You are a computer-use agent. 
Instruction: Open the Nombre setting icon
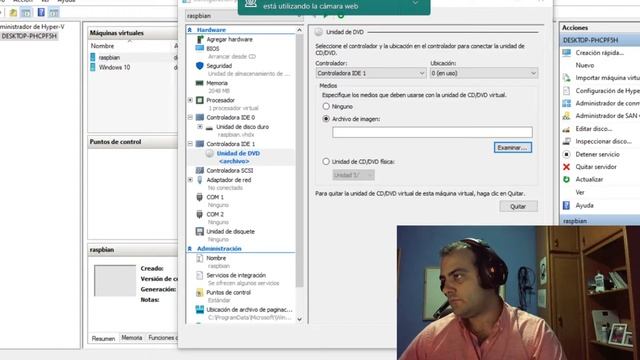pyautogui.click(x=200, y=258)
